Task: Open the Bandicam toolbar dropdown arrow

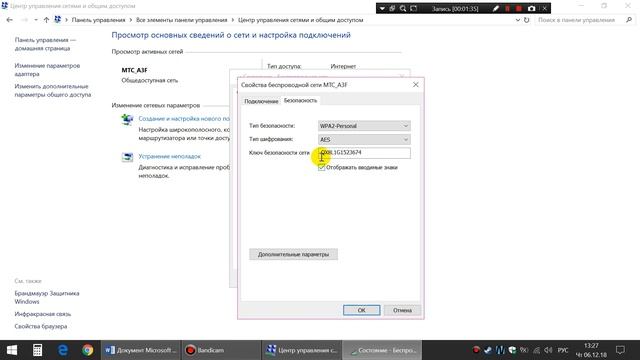Action: [382, 8]
